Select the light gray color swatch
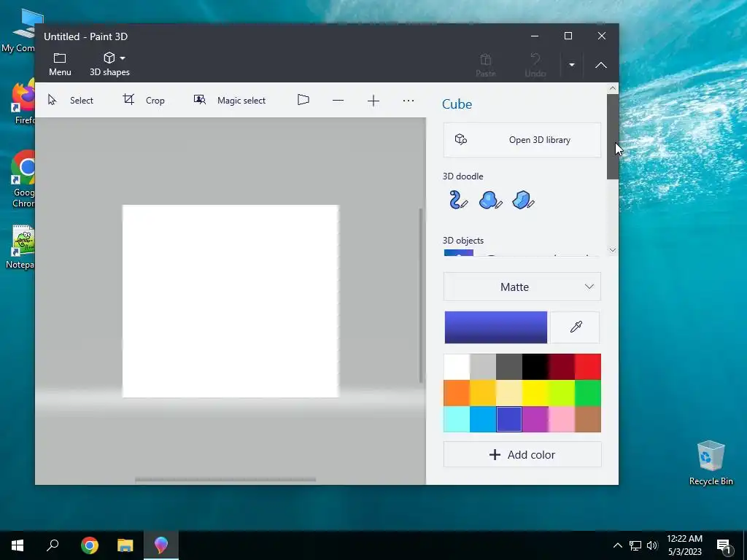This screenshot has height=560, width=747. point(483,367)
